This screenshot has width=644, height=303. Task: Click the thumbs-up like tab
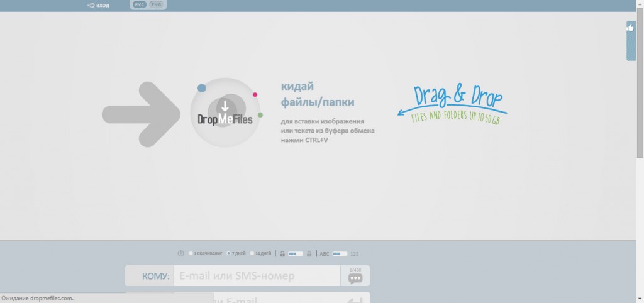630,41
